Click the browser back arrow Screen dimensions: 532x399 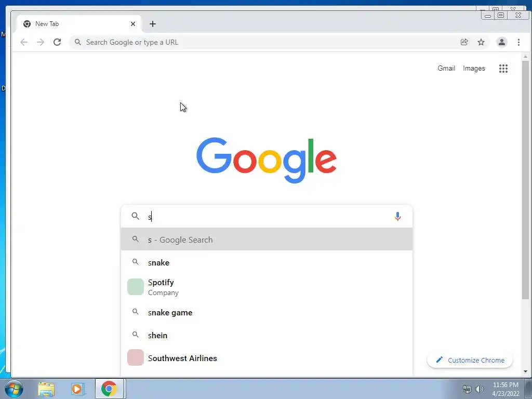click(24, 42)
